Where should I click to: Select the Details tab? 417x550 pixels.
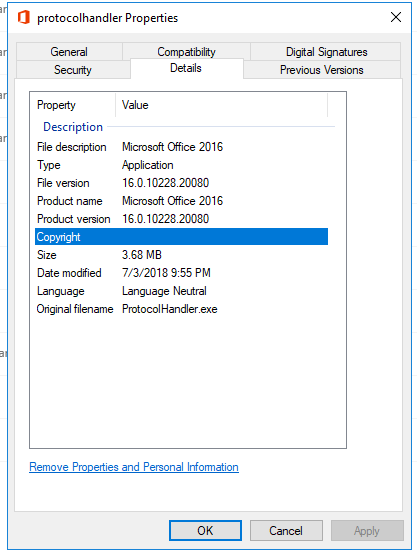pyautogui.click(x=186, y=68)
